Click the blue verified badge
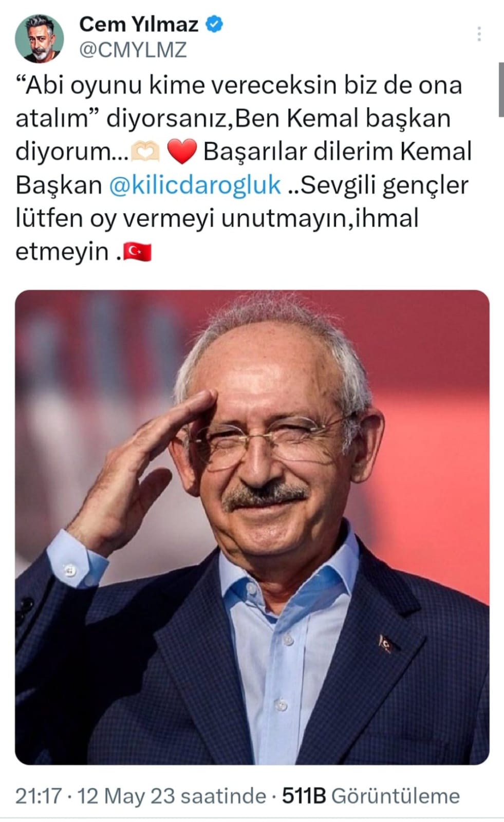This screenshot has height=822, width=504. click(214, 24)
